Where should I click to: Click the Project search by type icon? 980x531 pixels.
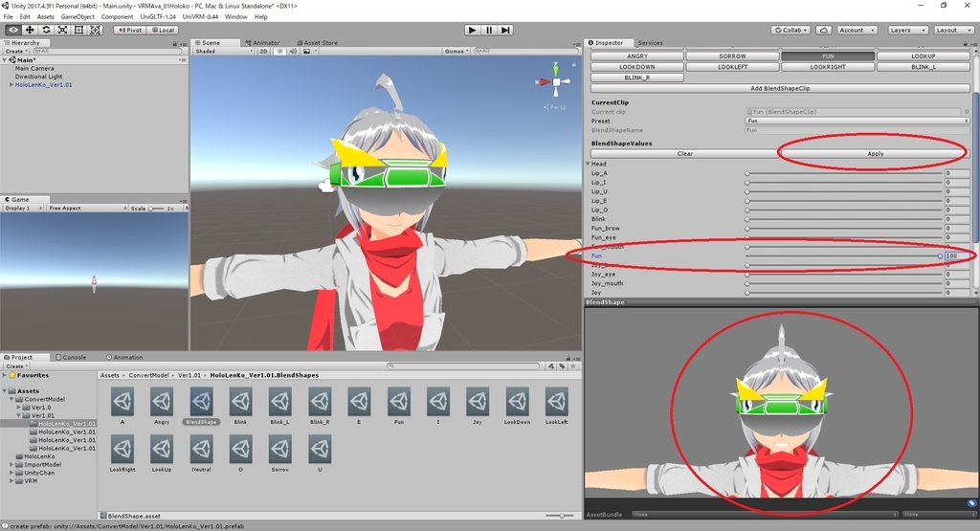click(551, 366)
